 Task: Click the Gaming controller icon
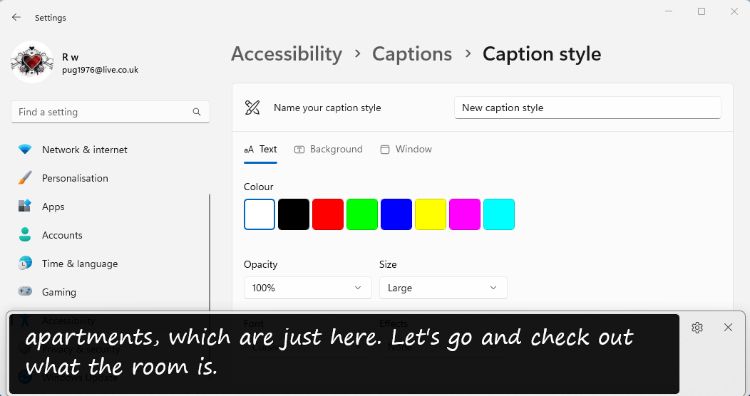(25, 291)
